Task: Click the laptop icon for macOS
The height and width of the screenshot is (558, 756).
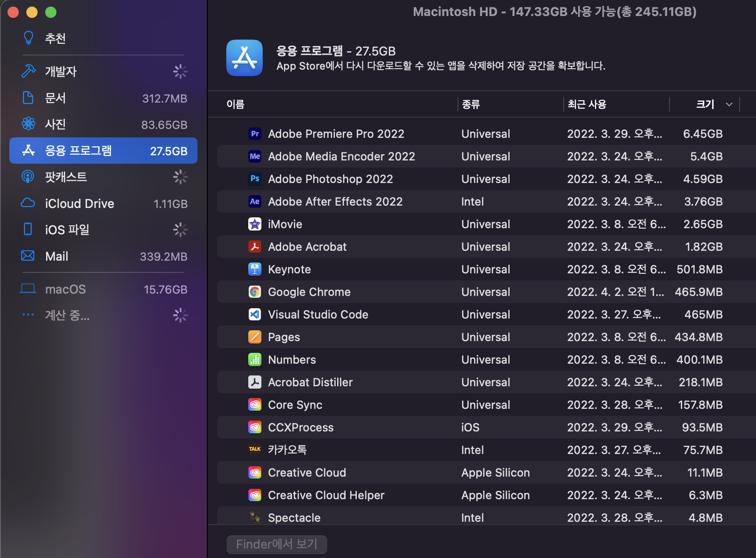Action: tap(28, 289)
